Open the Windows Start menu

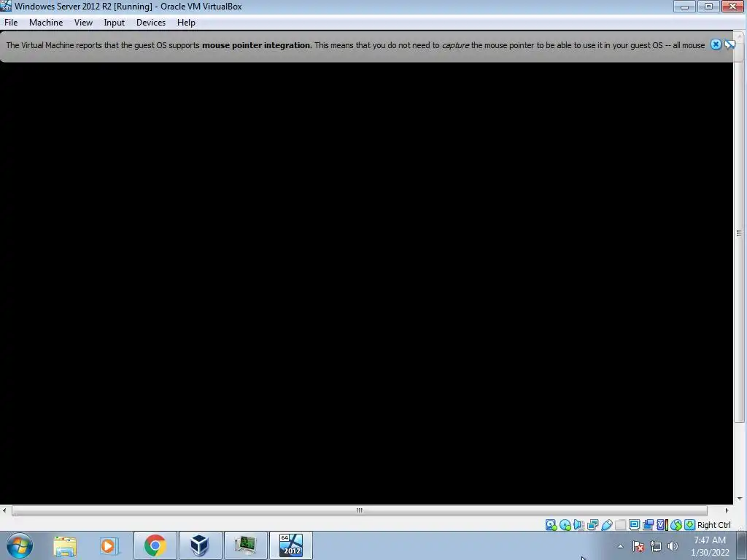[20, 545]
